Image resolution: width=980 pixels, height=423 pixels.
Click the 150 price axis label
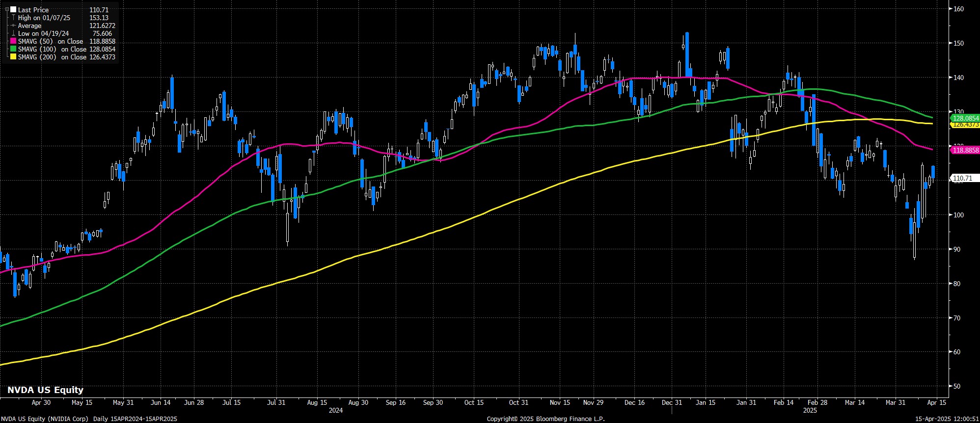tap(959, 43)
